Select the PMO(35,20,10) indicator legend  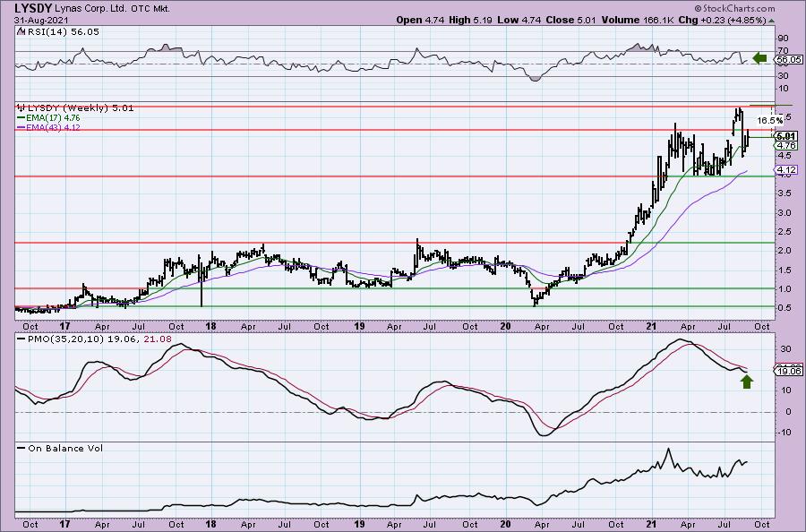pos(94,339)
